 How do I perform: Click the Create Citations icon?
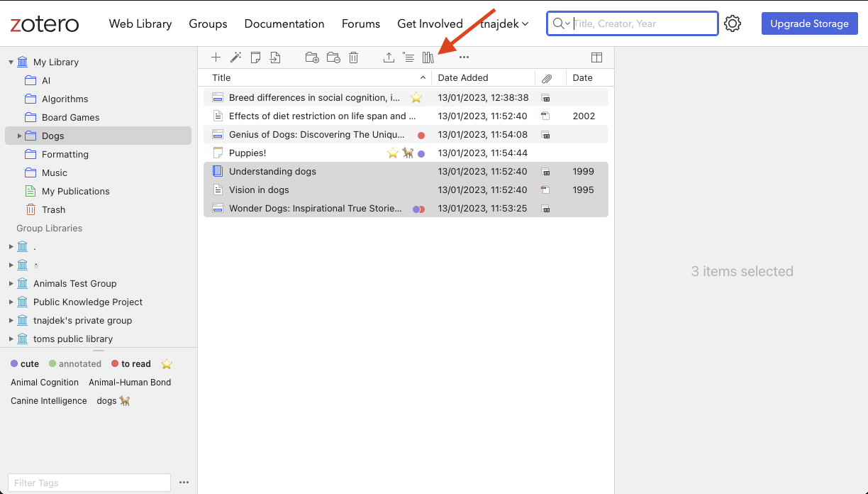(x=408, y=57)
